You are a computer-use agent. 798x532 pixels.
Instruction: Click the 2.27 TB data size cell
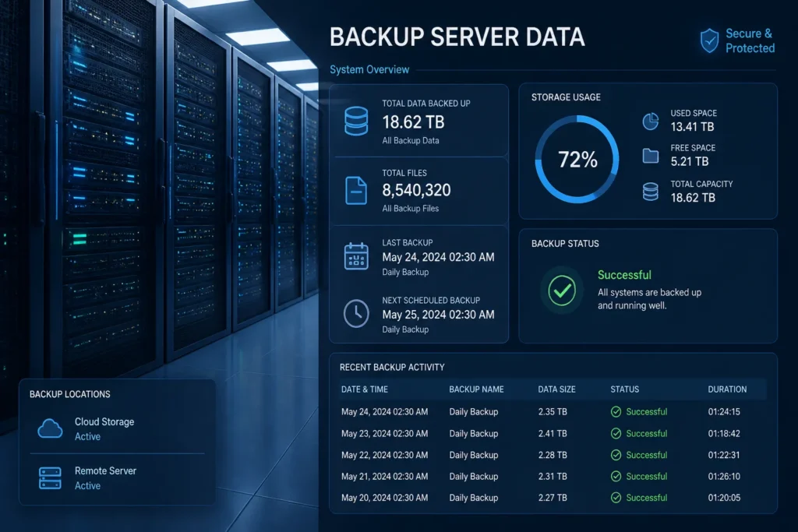553,498
